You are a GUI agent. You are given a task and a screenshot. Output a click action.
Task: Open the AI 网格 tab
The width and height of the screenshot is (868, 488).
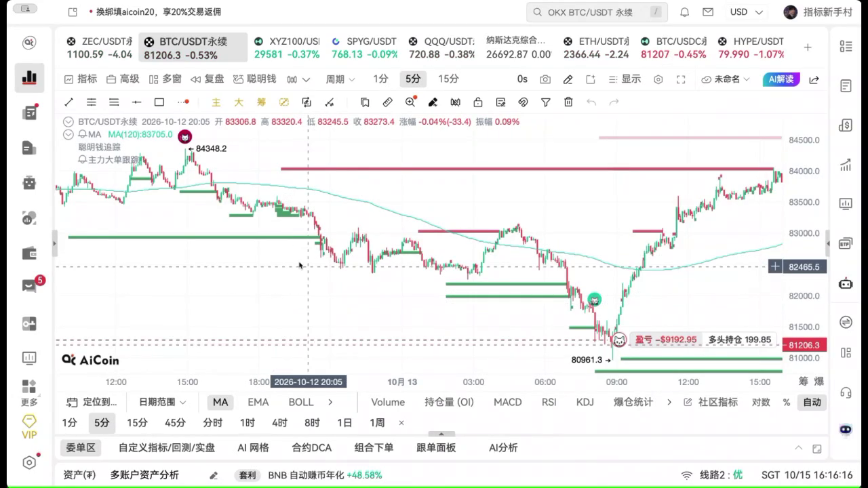point(253,447)
